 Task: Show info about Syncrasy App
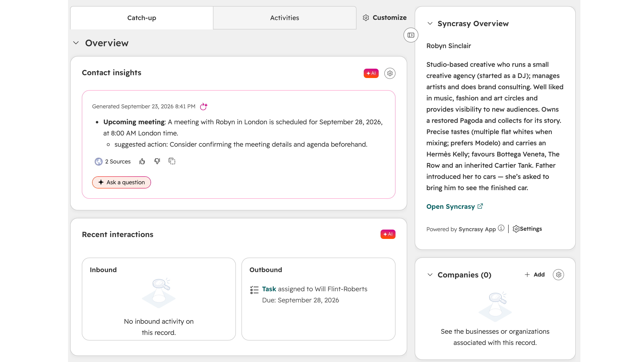501,228
